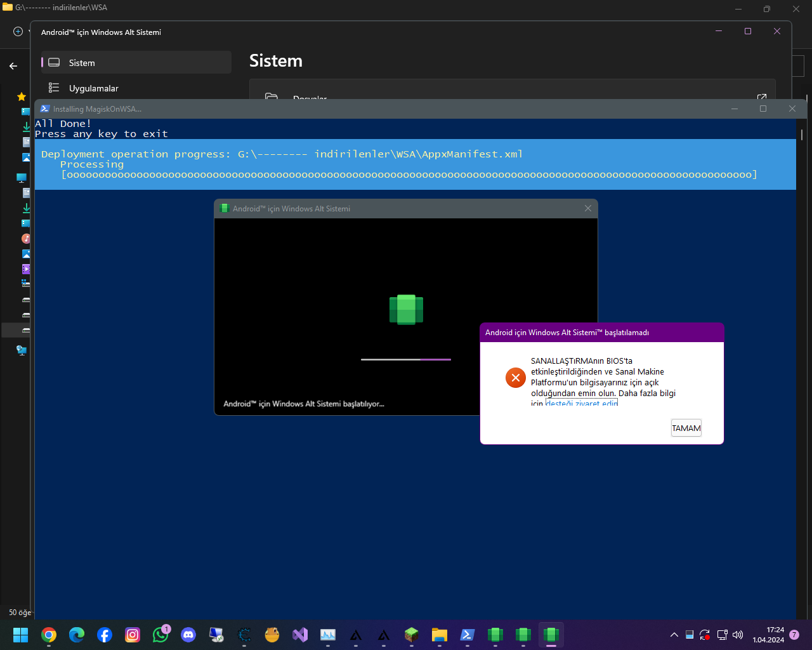The width and height of the screenshot is (812, 650).
Task: Open Quick access star in Explorer sidebar
Action: 22,96
